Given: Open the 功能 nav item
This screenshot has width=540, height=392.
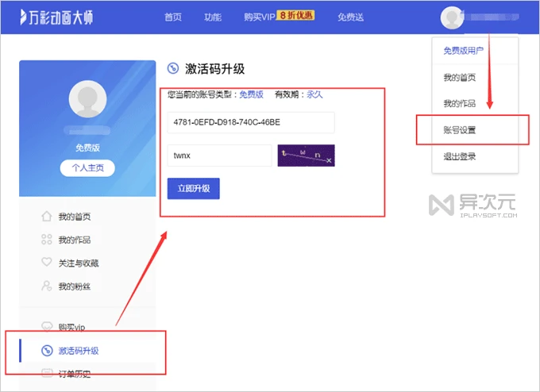Looking at the screenshot, I should pyautogui.click(x=213, y=17).
